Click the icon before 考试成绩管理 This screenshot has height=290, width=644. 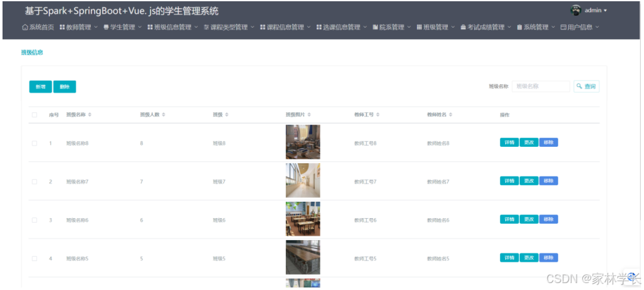[463, 27]
